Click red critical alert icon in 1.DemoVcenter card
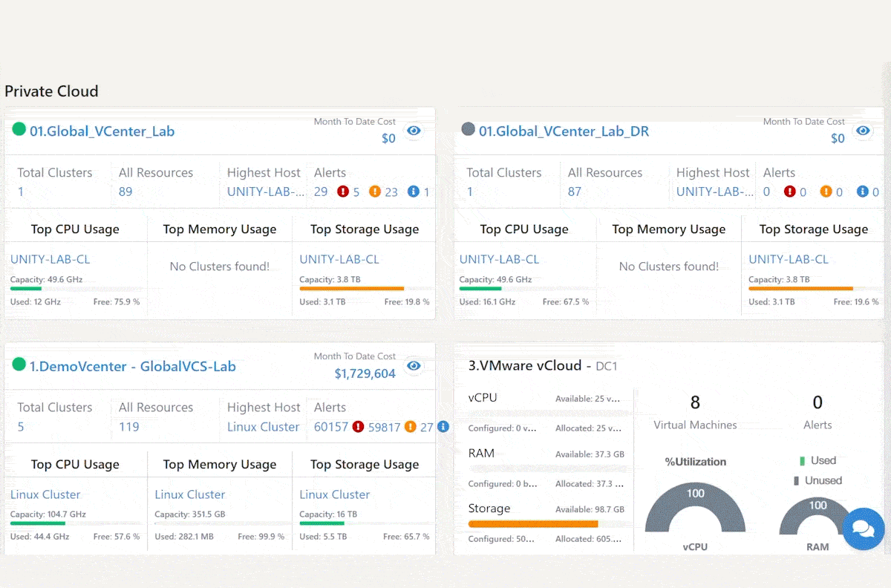This screenshot has width=891, height=588. coord(359,426)
